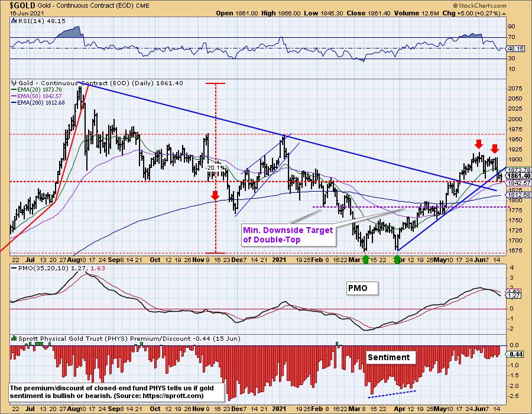Image resolution: width=532 pixels, height=414 pixels.
Task: Click the EMA(50) 1842.57 legend entry
Action: (40, 96)
